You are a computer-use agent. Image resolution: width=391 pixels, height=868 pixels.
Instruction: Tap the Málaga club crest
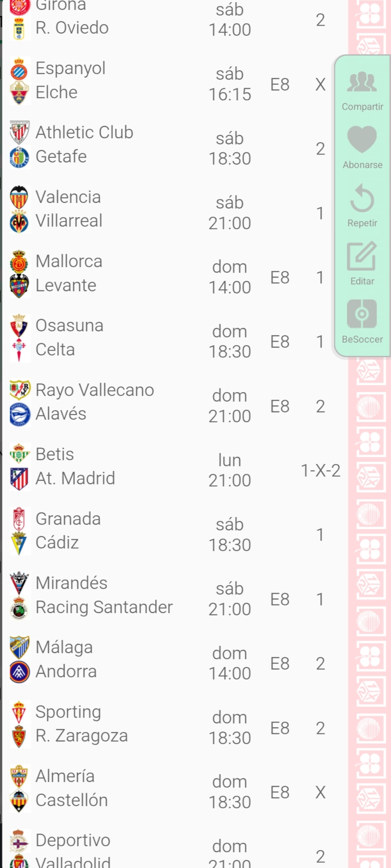[x=19, y=647]
